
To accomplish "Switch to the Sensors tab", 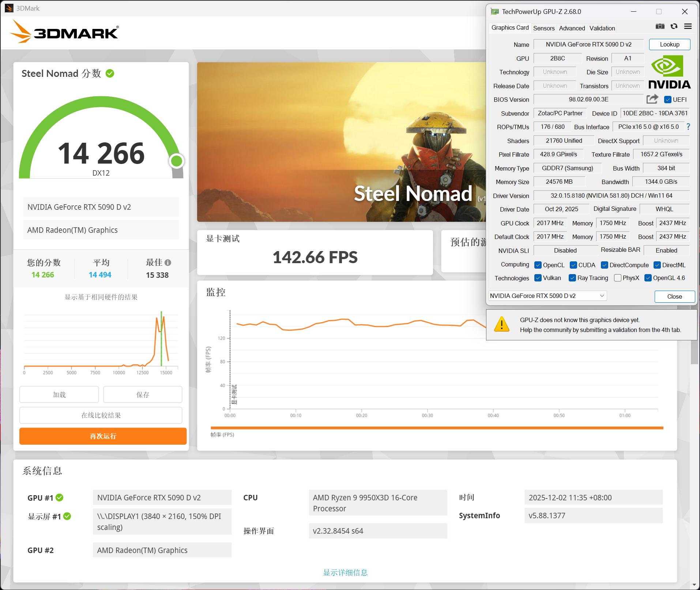I will 543,28.
